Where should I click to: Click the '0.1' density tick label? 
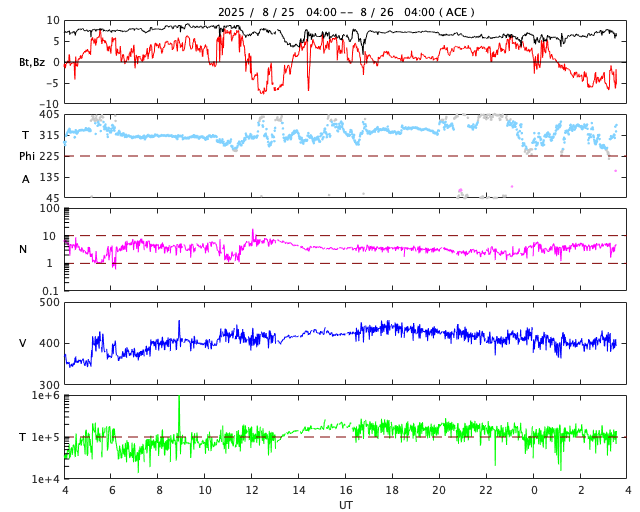52,291
